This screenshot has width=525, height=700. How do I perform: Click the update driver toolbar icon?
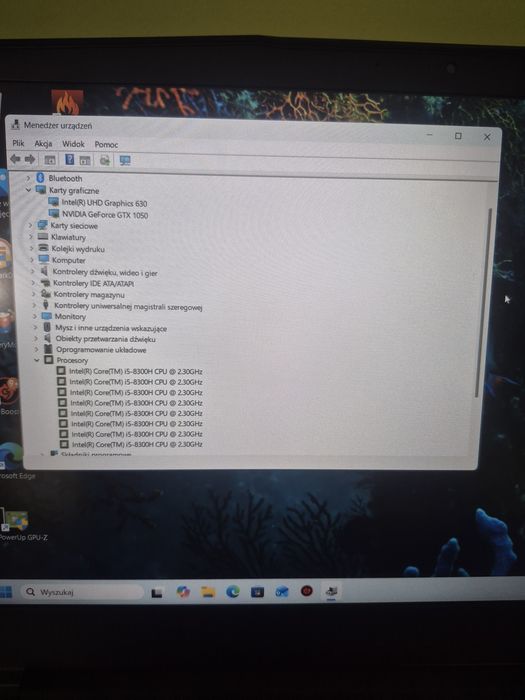click(x=104, y=160)
